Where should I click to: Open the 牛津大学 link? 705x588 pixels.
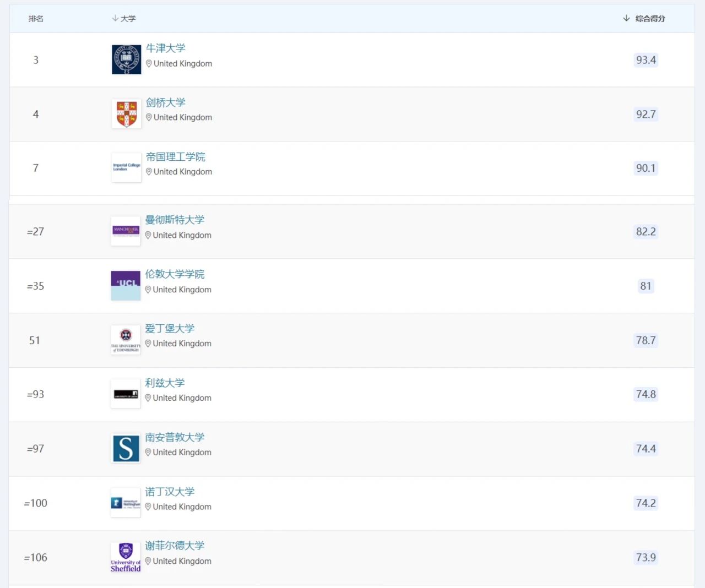click(166, 48)
